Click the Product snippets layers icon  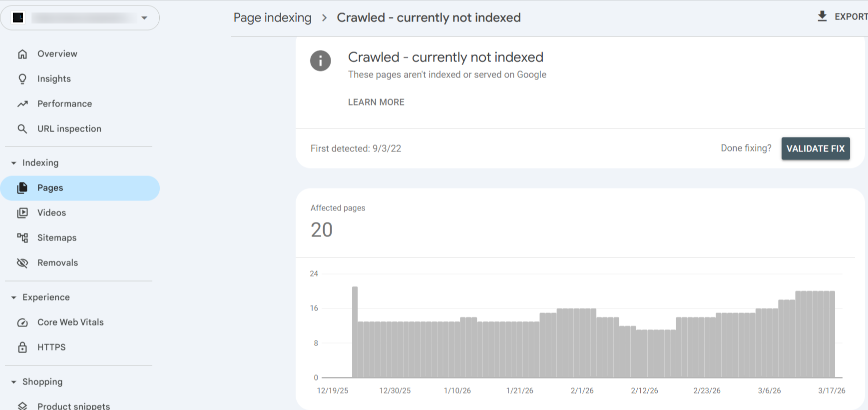click(x=22, y=405)
